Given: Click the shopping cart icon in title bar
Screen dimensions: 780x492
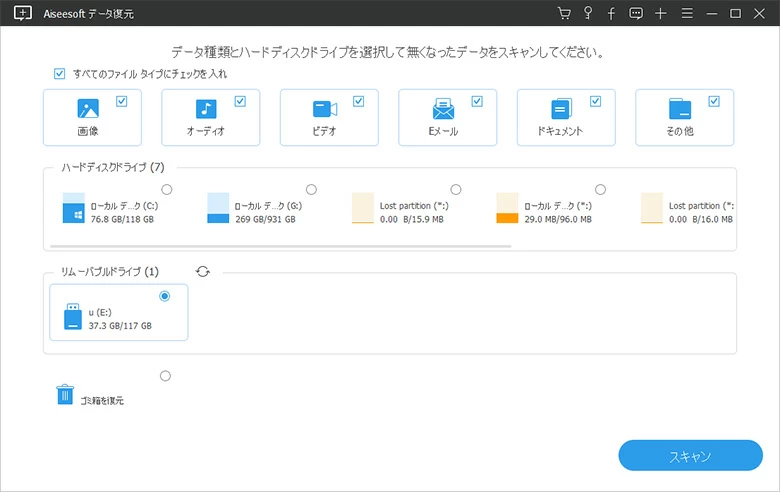Looking at the screenshot, I should pos(564,13).
